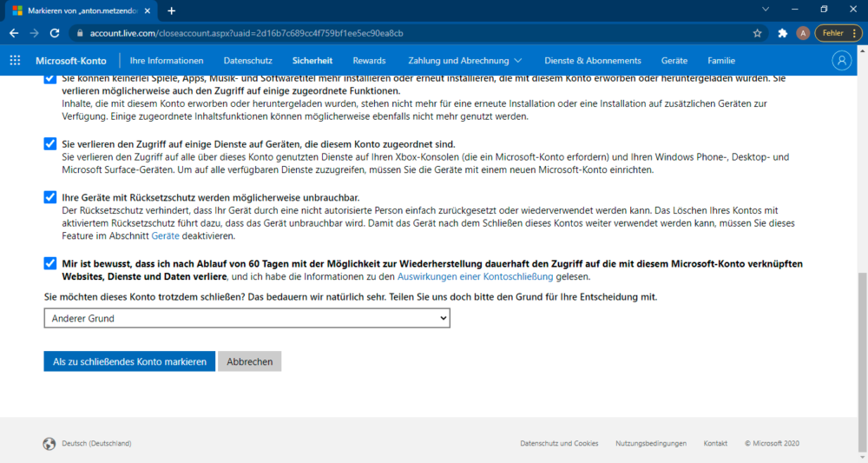Uncheck the Rücksetzschutz devices checkbox
The image size is (868, 463).
(x=49, y=197)
